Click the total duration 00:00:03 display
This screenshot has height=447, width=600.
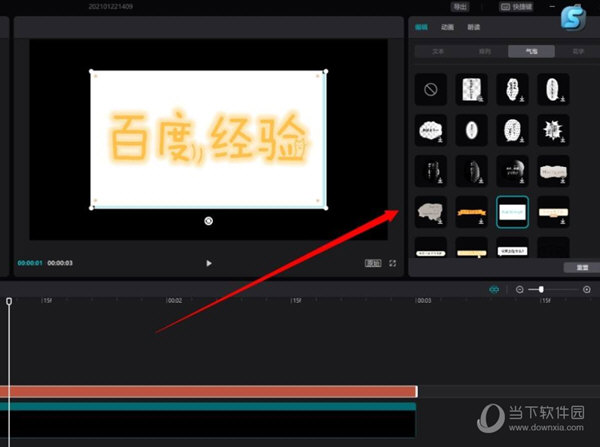[x=60, y=263]
